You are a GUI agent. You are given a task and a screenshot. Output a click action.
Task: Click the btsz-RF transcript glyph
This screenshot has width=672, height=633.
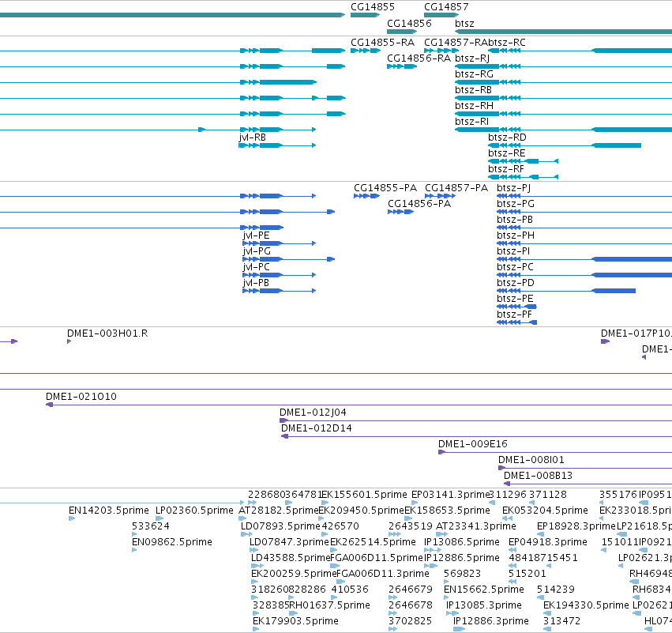pyautogui.click(x=523, y=177)
